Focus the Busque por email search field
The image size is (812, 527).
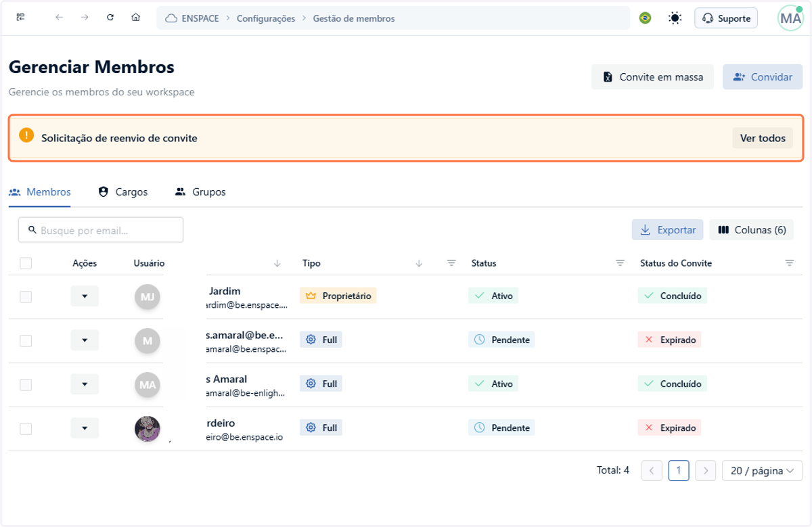coord(101,230)
